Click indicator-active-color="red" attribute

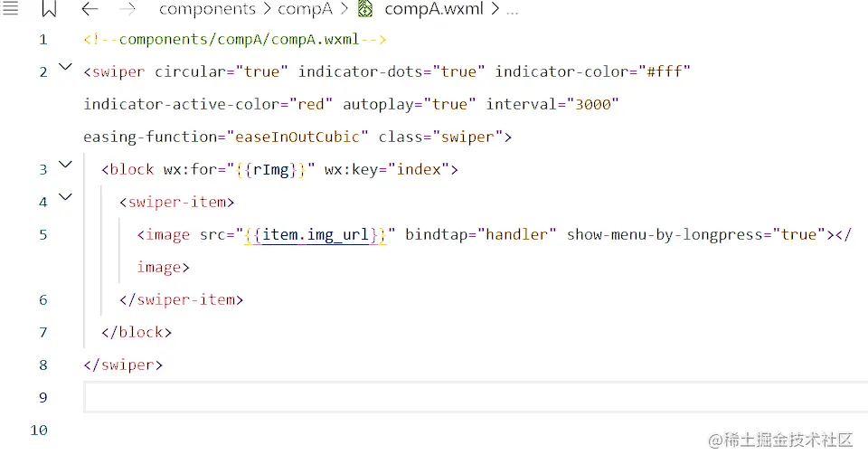(208, 104)
